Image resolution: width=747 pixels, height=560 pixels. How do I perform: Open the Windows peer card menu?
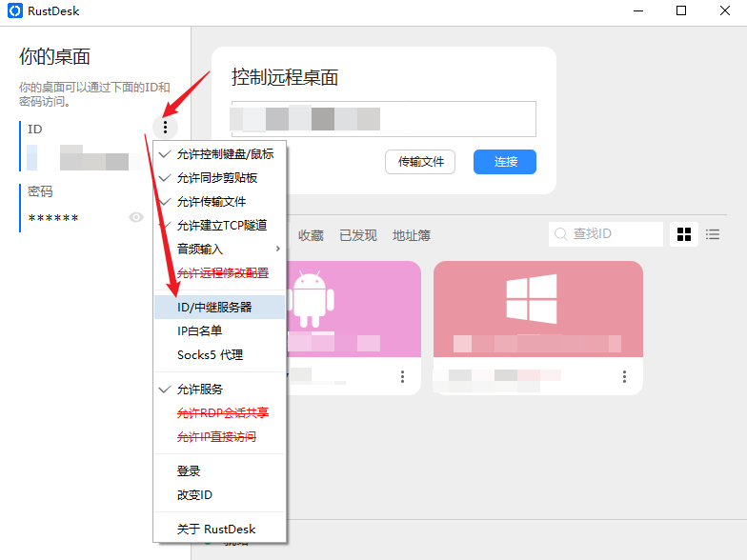pos(624,377)
